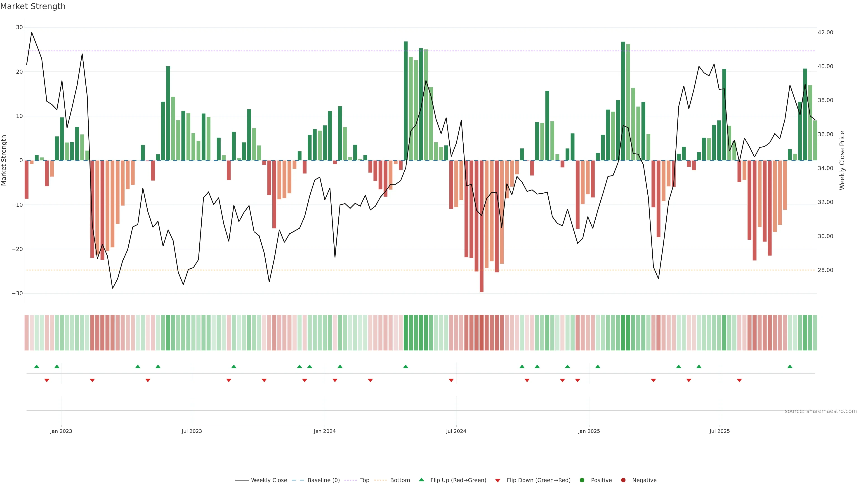Click the Market Strength chart title
868x488 pixels.
pos(33,6)
